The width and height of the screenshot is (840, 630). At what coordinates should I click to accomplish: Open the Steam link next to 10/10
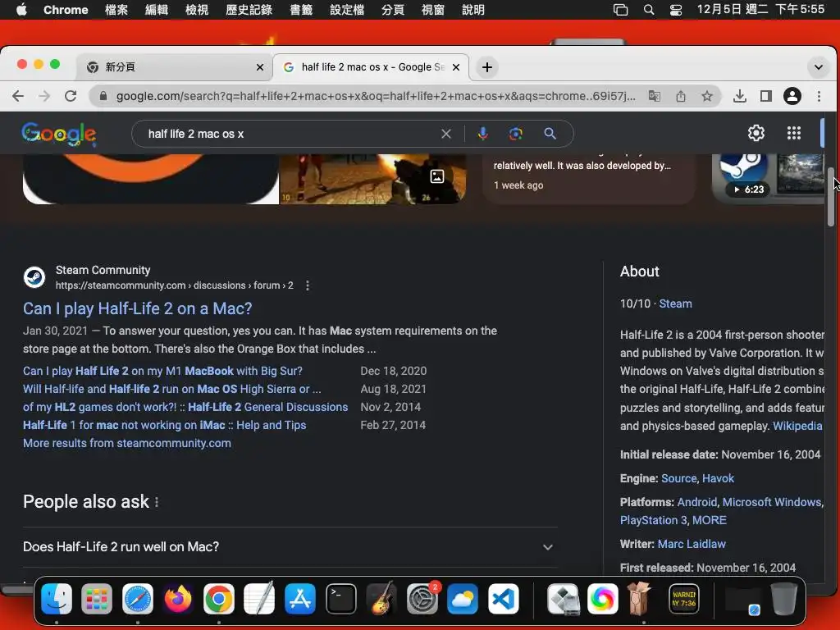pos(675,304)
